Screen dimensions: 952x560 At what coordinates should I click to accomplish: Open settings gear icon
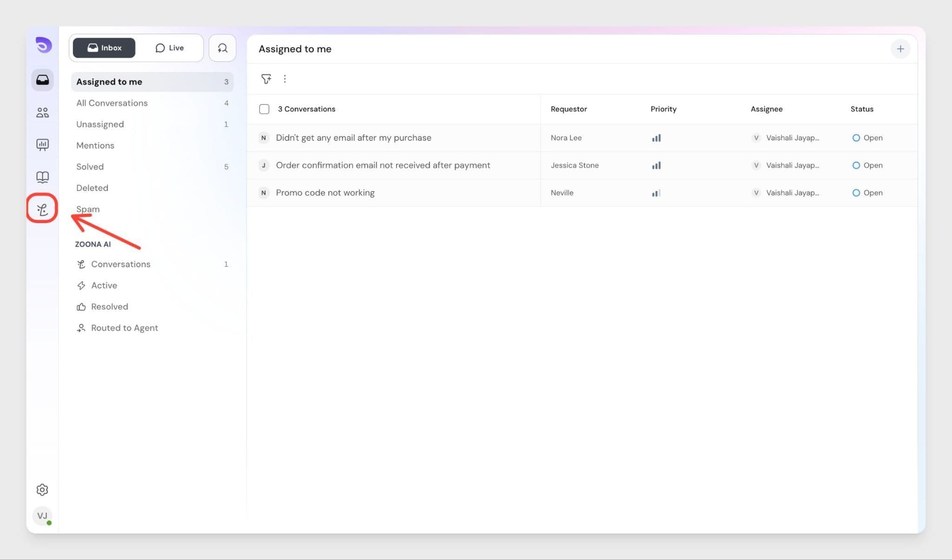click(x=42, y=489)
